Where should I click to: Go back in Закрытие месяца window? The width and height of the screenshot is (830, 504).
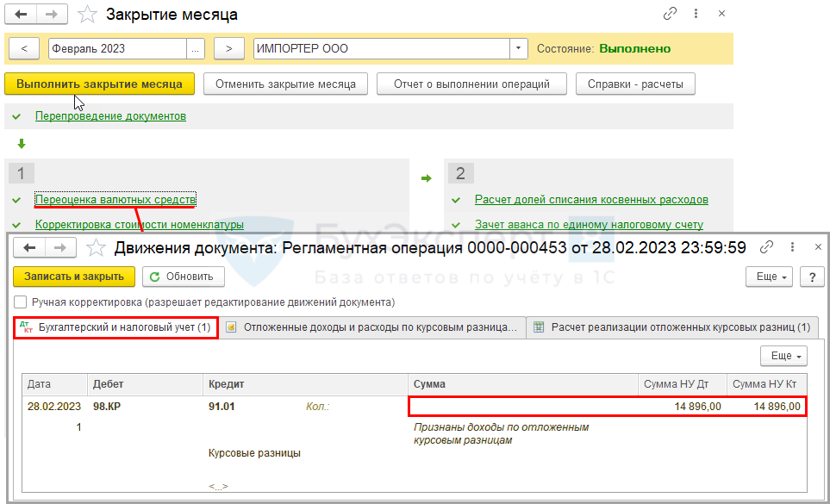tap(21, 15)
